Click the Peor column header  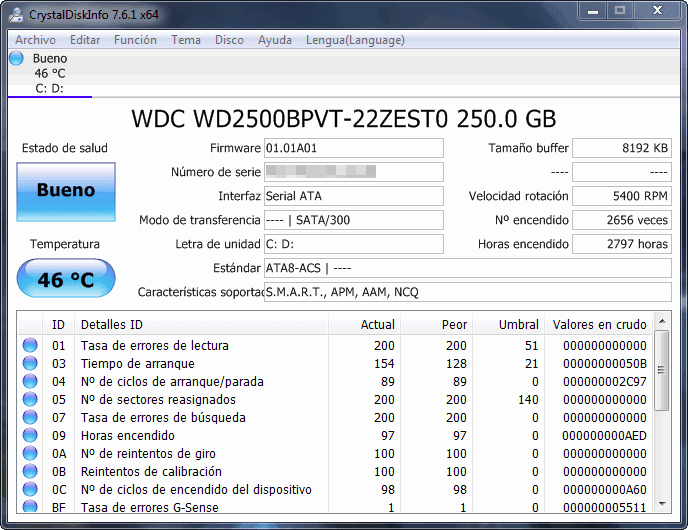coord(436,325)
